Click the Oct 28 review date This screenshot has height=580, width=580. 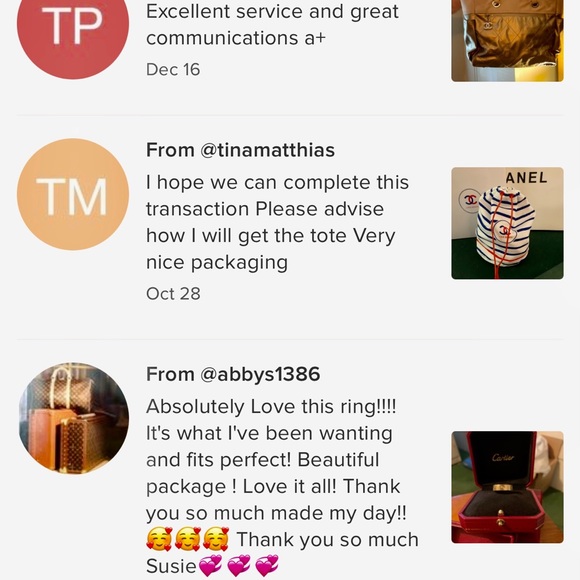point(173,294)
